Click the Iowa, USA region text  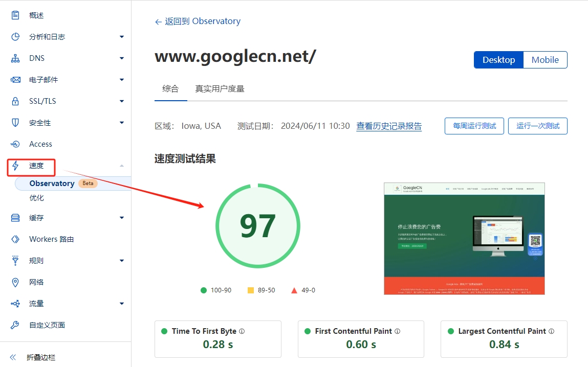tap(201, 126)
